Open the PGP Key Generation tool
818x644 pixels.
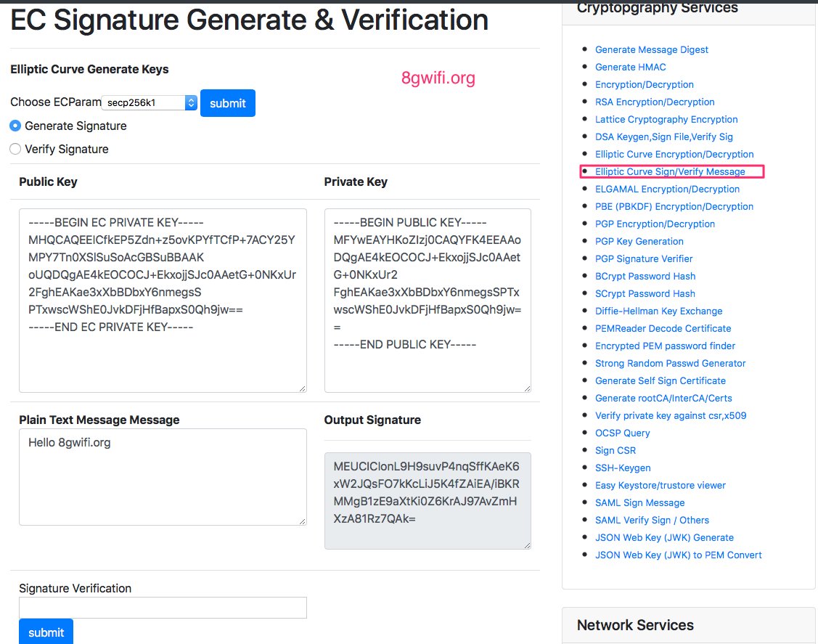[639, 241]
